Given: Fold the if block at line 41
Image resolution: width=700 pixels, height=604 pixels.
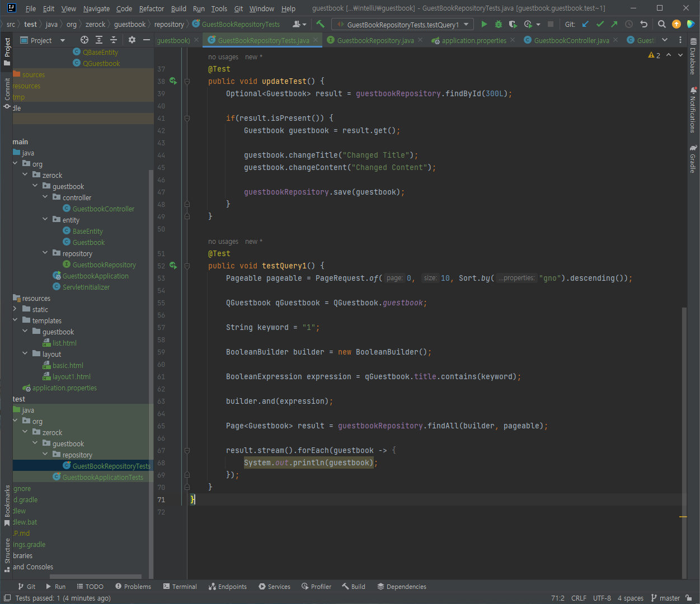Looking at the screenshot, I should click(x=187, y=118).
